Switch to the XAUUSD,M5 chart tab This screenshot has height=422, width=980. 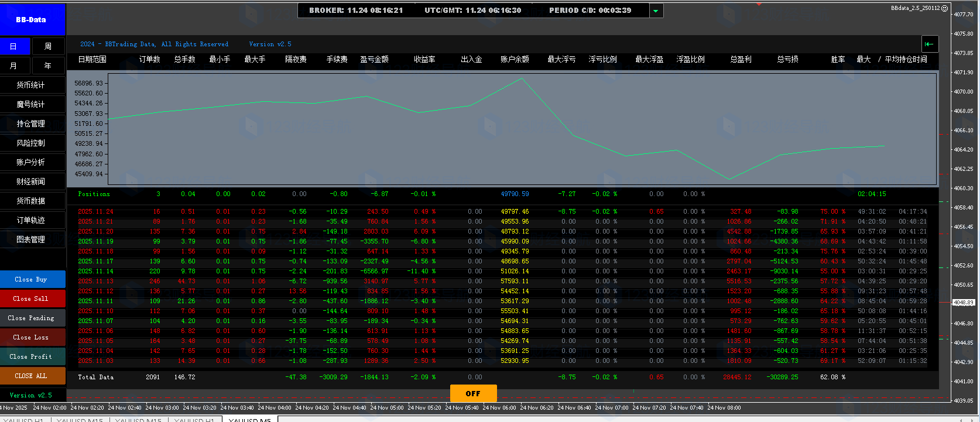(x=250, y=419)
